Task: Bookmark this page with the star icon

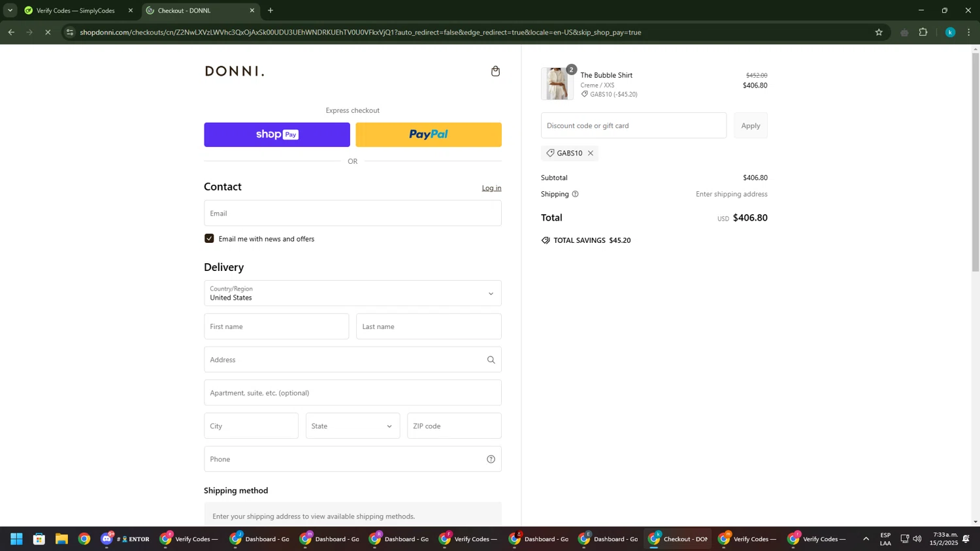Action: pyautogui.click(x=879, y=32)
